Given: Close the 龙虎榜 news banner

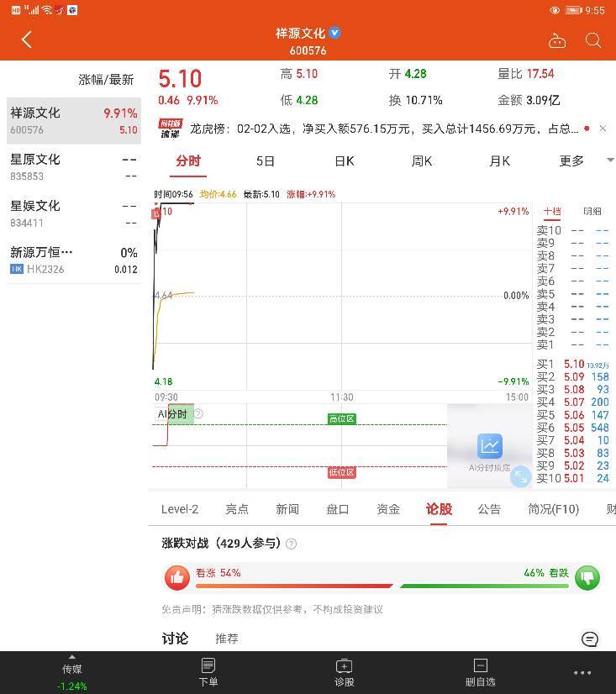Looking at the screenshot, I should [603, 129].
